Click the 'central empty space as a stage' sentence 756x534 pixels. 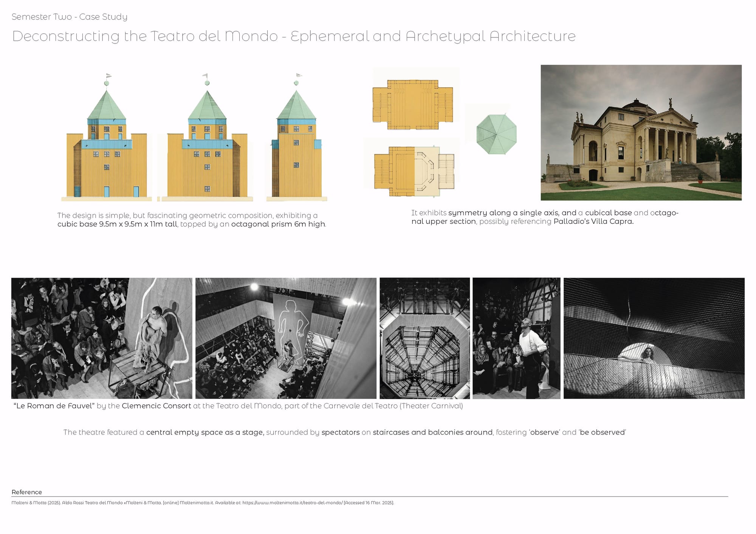coord(205,432)
